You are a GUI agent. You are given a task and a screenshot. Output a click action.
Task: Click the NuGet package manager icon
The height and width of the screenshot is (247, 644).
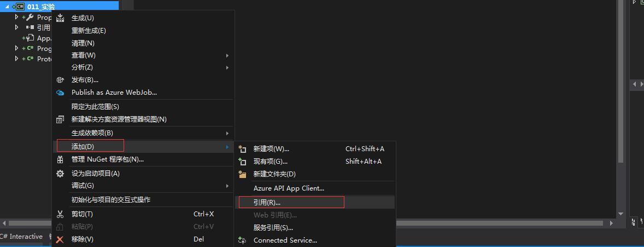pos(60,159)
